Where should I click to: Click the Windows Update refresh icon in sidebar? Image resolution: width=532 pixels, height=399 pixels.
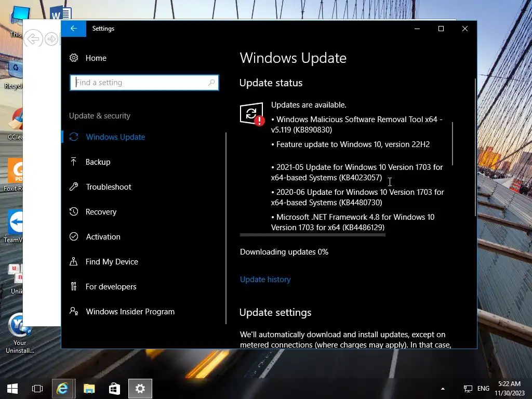click(x=74, y=137)
